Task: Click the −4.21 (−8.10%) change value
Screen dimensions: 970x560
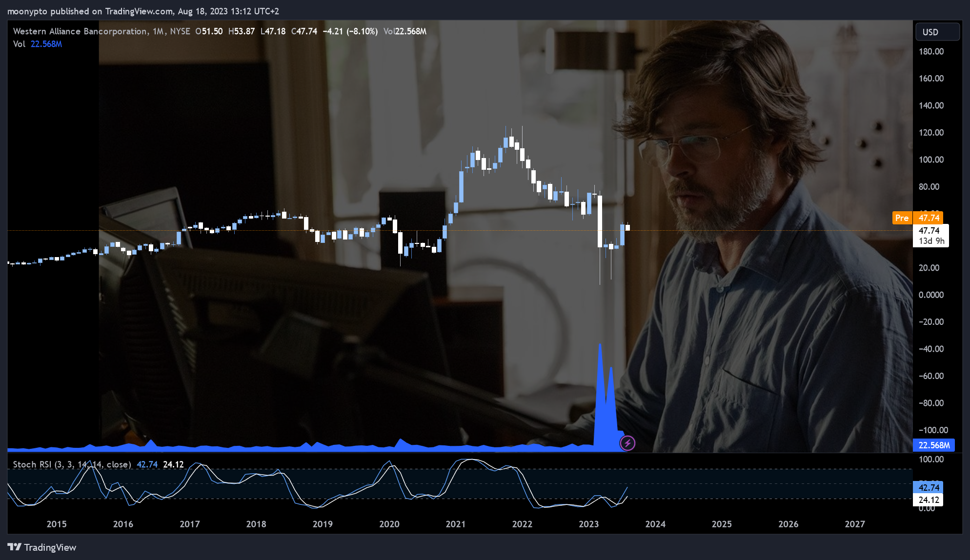Action: (350, 31)
